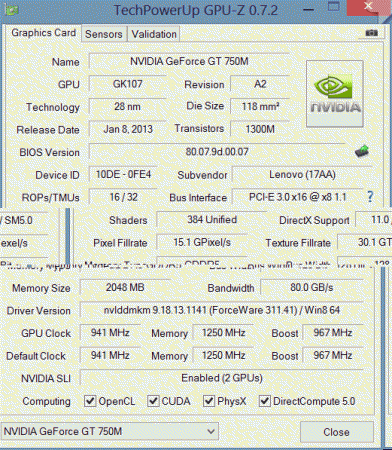Viewport: 392px width, 450px height.
Task: Open the Sensors tab
Action: [104, 34]
